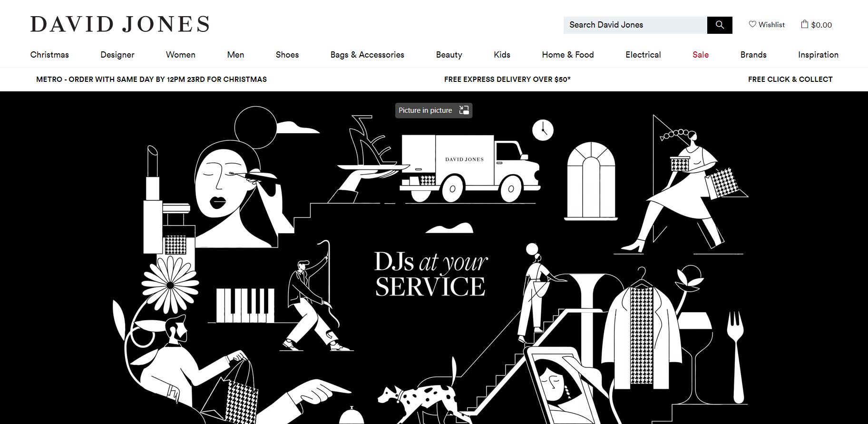Open Home & Food menu
Viewport: 868px width, 424px height.
click(x=568, y=55)
